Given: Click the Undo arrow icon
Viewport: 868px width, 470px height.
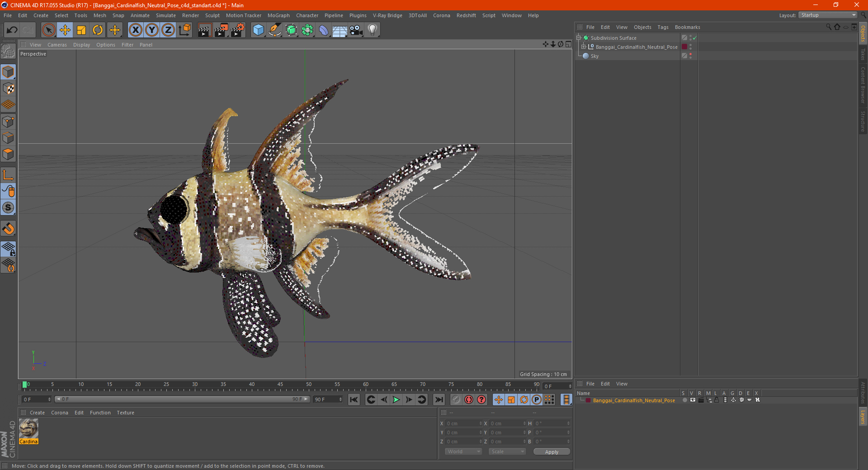Looking at the screenshot, I should [12, 30].
